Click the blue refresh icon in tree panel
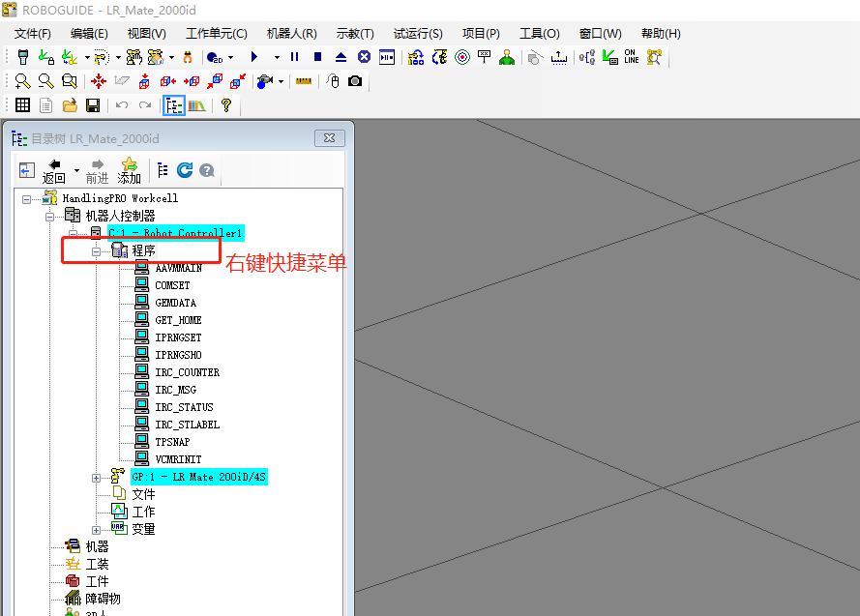This screenshot has width=860, height=616. tap(185, 170)
